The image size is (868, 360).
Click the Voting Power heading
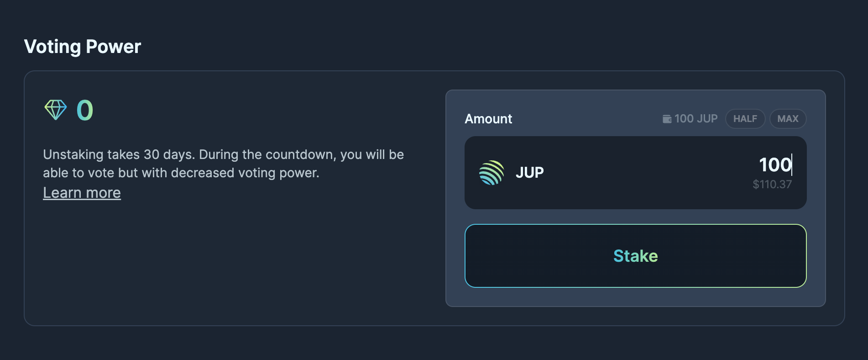83,46
